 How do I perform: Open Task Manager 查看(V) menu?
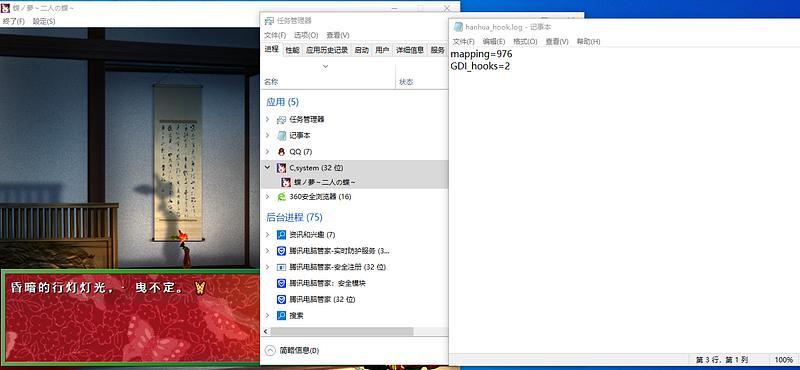[338, 35]
